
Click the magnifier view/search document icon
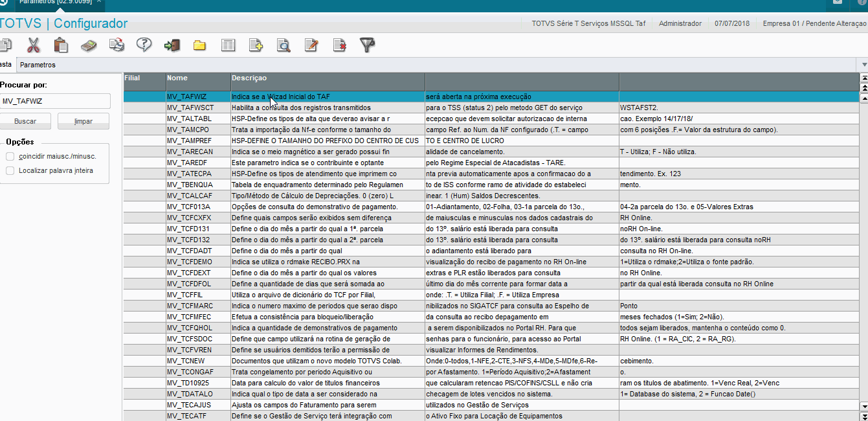tap(284, 45)
